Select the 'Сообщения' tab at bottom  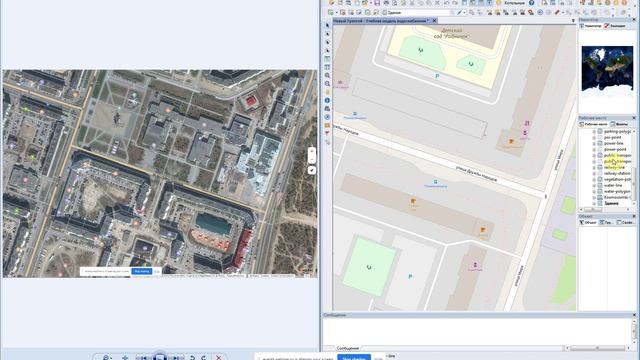click(x=347, y=348)
